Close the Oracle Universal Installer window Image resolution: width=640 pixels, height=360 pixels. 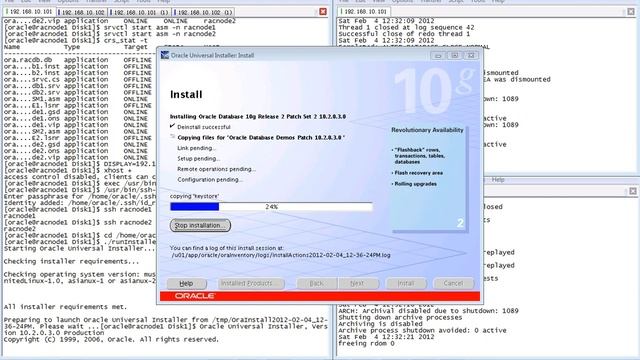click(x=471, y=55)
